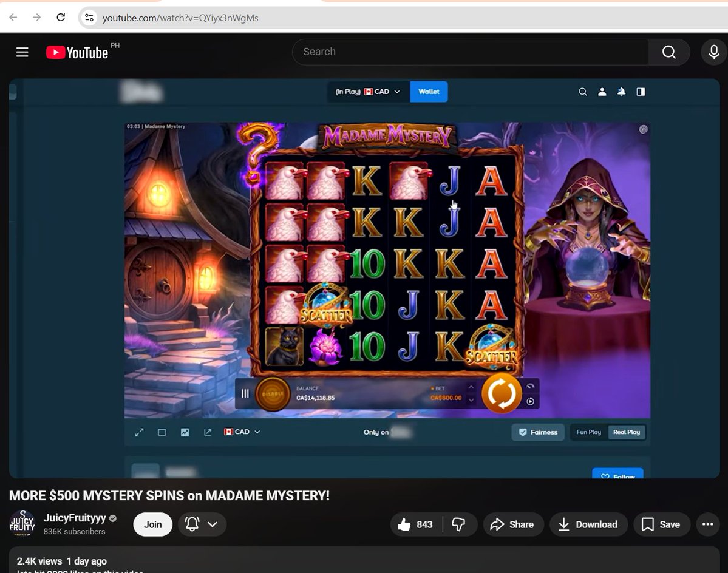This screenshot has height=573, width=728.
Task: Click the orange spin button
Action: point(502,393)
